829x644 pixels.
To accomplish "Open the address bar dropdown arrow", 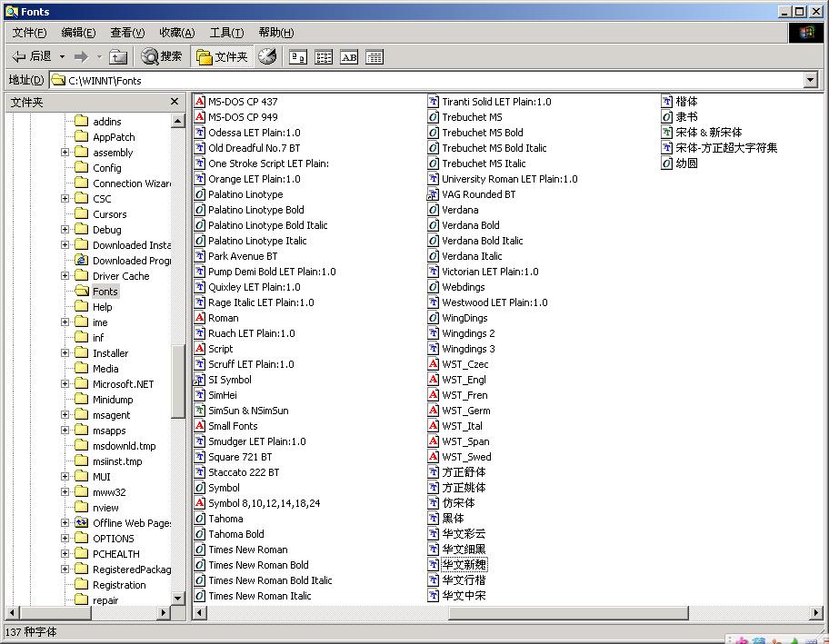I will click(811, 80).
